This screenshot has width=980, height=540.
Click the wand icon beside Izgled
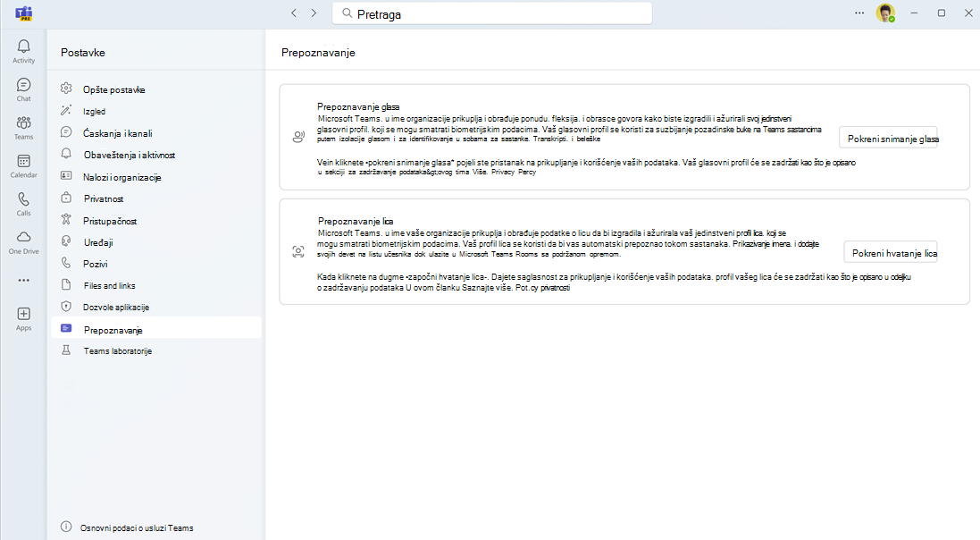click(66, 111)
